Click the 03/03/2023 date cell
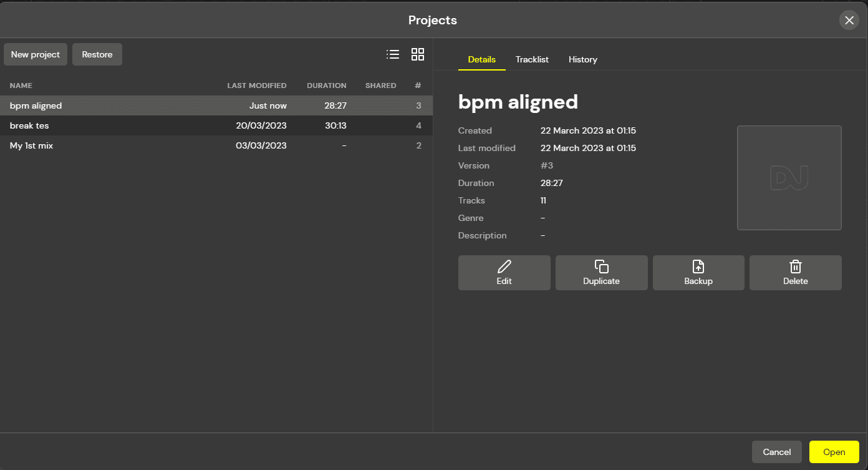 click(261, 145)
